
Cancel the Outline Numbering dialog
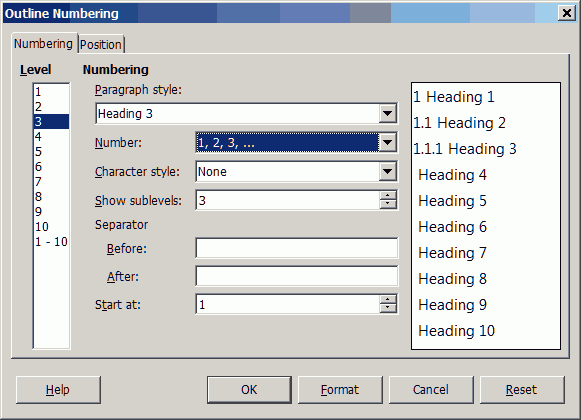point(431,390)
